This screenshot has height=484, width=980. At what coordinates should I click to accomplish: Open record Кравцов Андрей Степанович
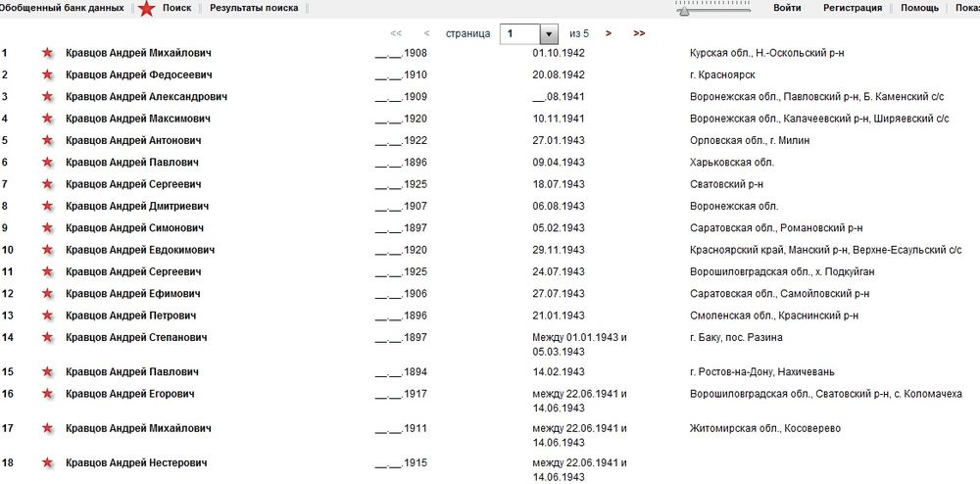135,338
